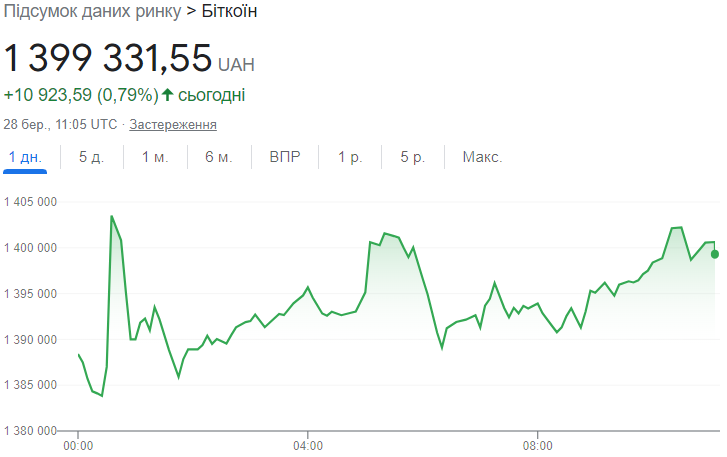
Task: Switch to the 5 д. range tab
Action: (x=91, y=157)
